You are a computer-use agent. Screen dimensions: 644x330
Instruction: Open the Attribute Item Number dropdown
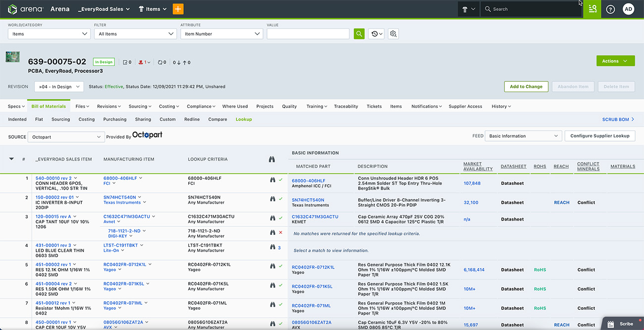coord(221,34)
